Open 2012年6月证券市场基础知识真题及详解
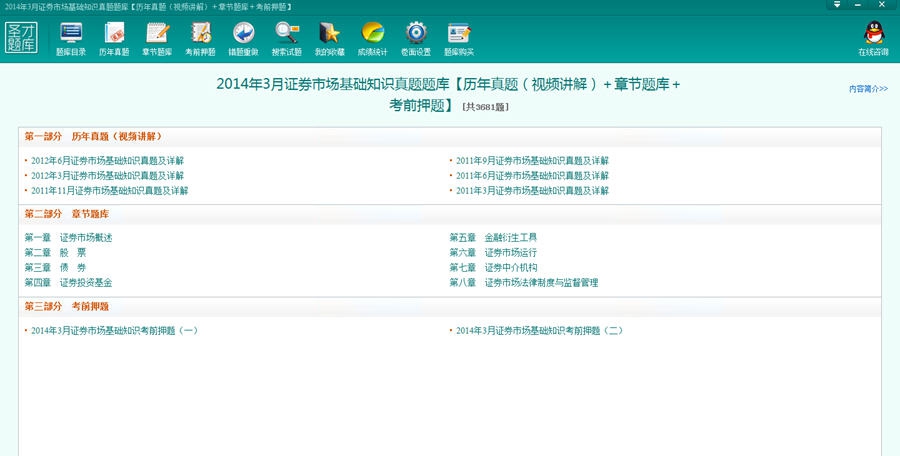Viewport: 900px width, 456px height. (x=107, y=161)
